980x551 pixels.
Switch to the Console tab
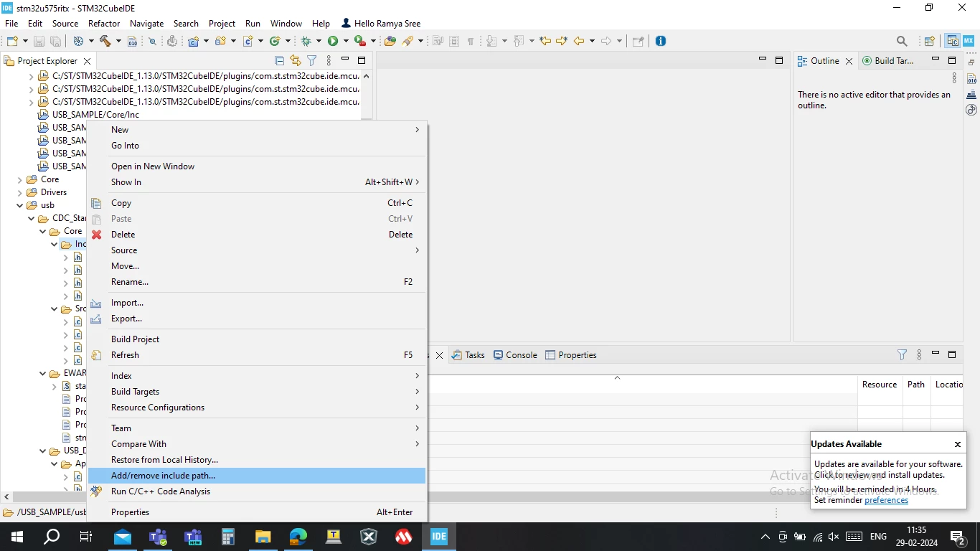click(515, 354)
